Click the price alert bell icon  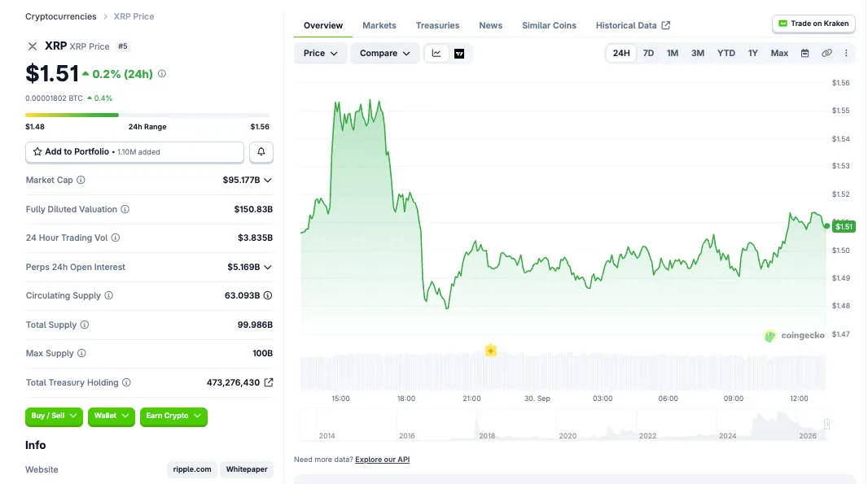(x=261, y=151)
